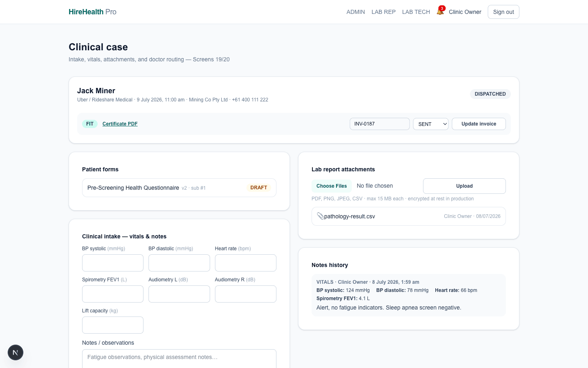This screenshot has height=368, width=588.
Task: Focus the Spirometry FEV1 input field
Action: pos(113,294)
